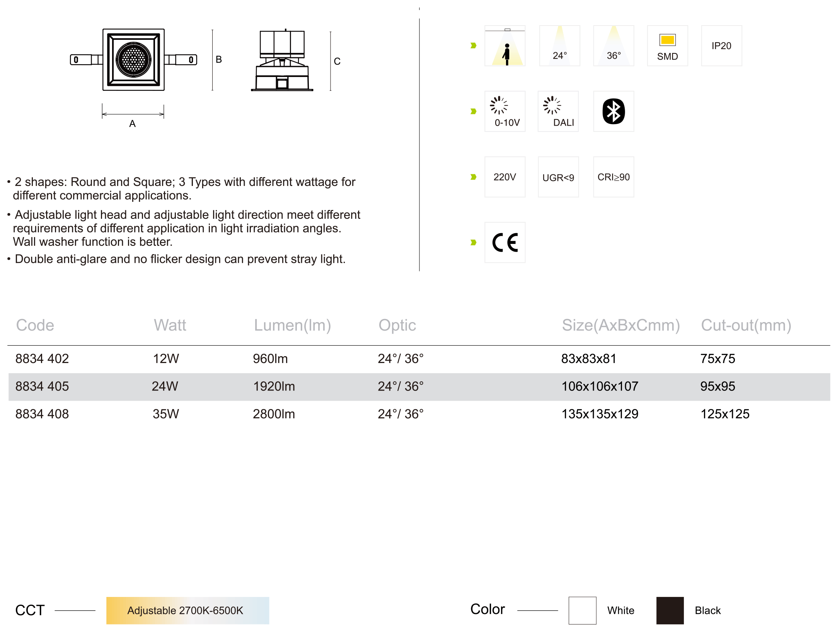This screenshot has width=840, height=636.
Task: Click the optic value in the 35W row
Action: 401,414
